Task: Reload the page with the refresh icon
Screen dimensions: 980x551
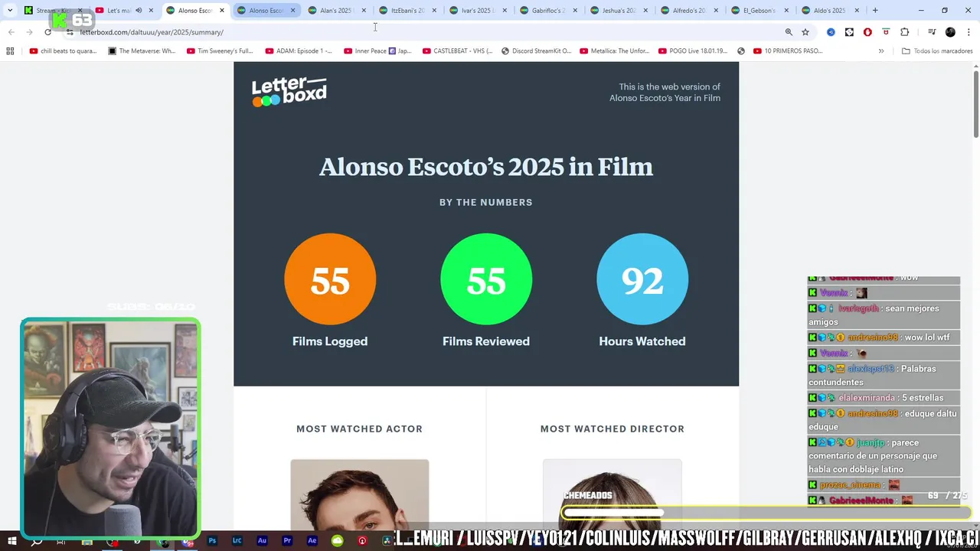Action: 48,32
